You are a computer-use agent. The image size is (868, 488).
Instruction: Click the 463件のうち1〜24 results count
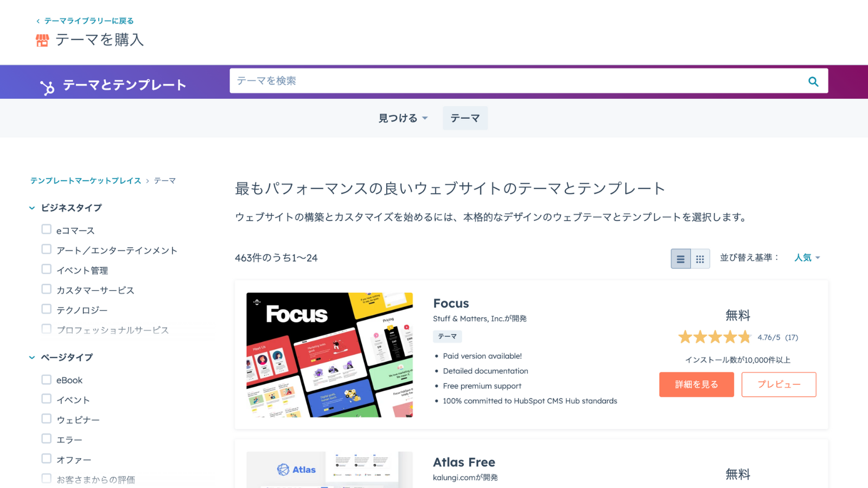[x=276, y=258]
